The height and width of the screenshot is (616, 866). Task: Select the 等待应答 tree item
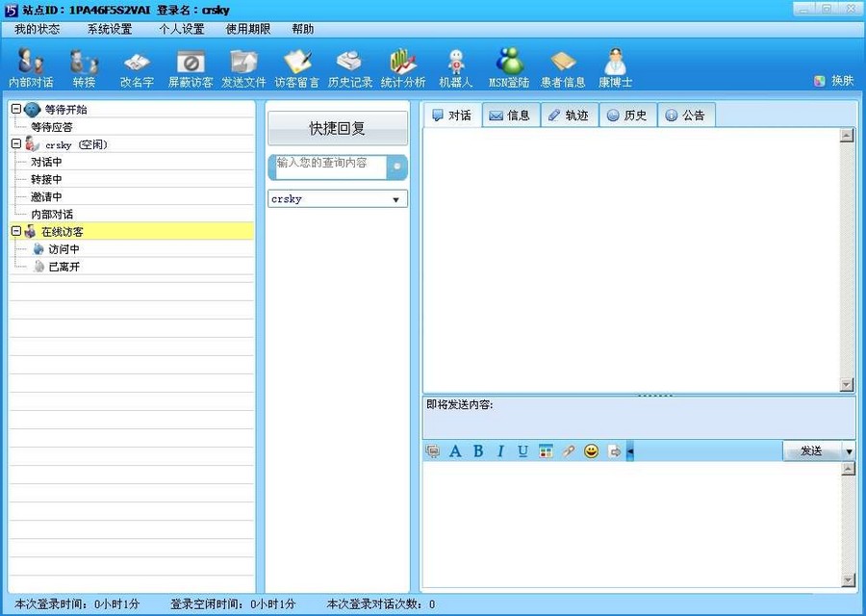pos(51,127)
